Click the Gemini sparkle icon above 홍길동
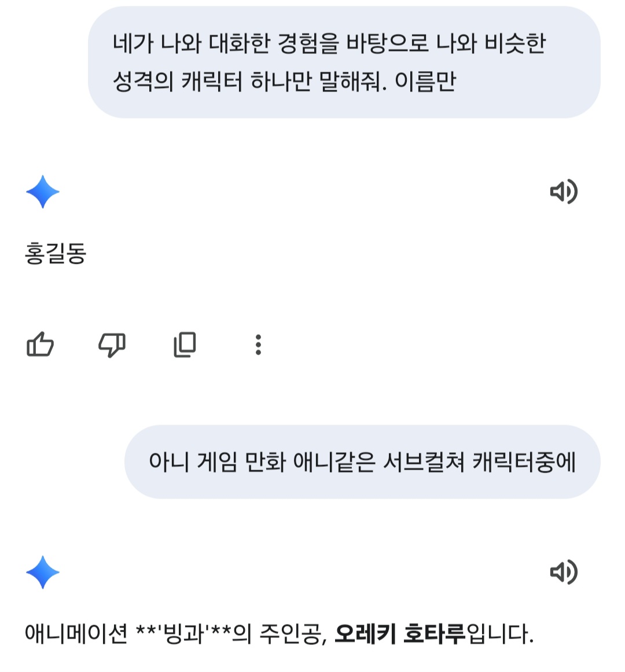The image size is (625, 672). (43, 192)
